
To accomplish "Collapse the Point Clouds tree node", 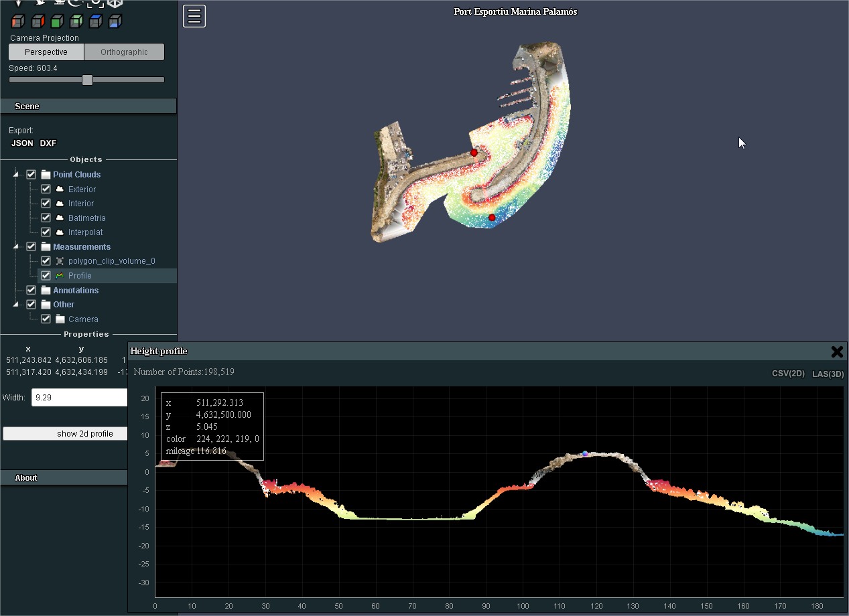I will click(x=17, y=175).
